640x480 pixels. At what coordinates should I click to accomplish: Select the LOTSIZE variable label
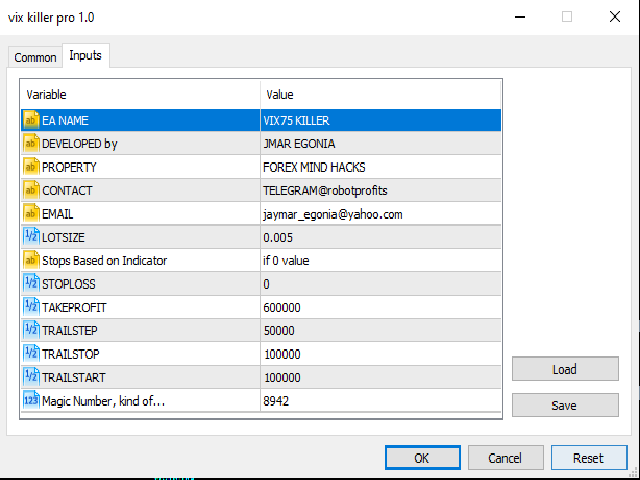pyautogui.click(x=63, y=238)
